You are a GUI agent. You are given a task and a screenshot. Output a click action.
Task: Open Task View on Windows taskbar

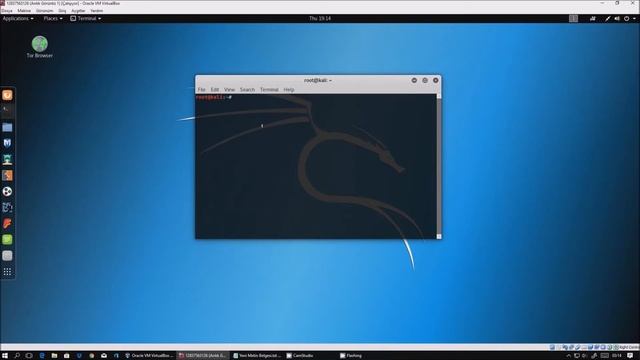29,356
